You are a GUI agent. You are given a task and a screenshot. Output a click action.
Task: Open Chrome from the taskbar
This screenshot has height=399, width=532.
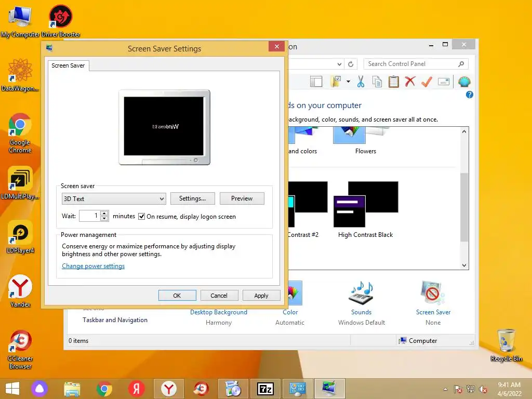(x=104, y=389)
